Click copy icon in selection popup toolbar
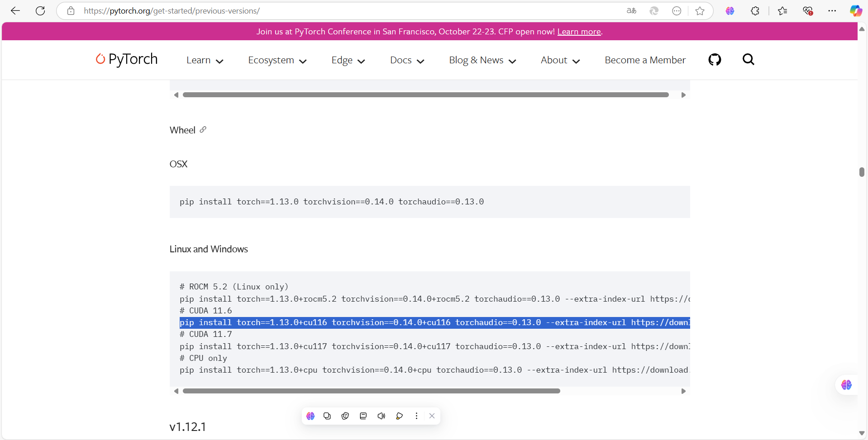 (327, 416)
